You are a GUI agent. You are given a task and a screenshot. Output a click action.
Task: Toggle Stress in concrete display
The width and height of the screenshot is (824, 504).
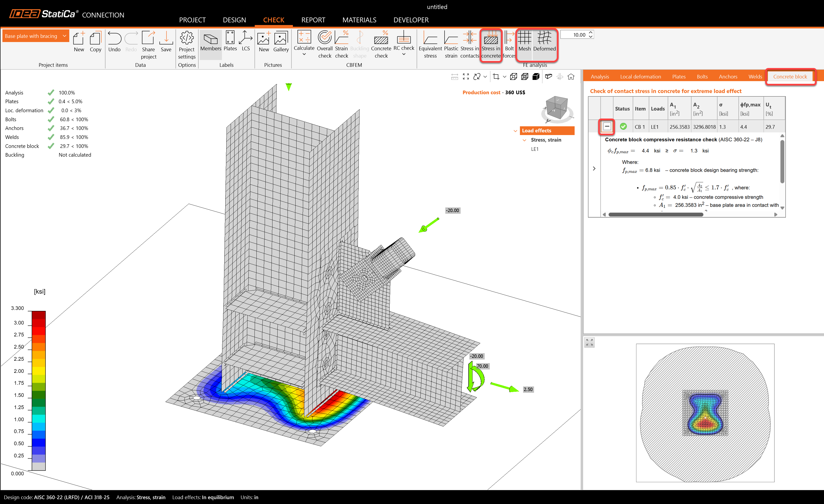pyautogui.click(x=491, y=44)
